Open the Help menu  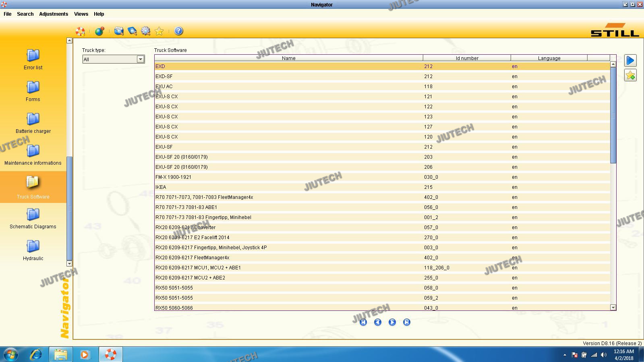pyautogui.click(x=99, y=14)
